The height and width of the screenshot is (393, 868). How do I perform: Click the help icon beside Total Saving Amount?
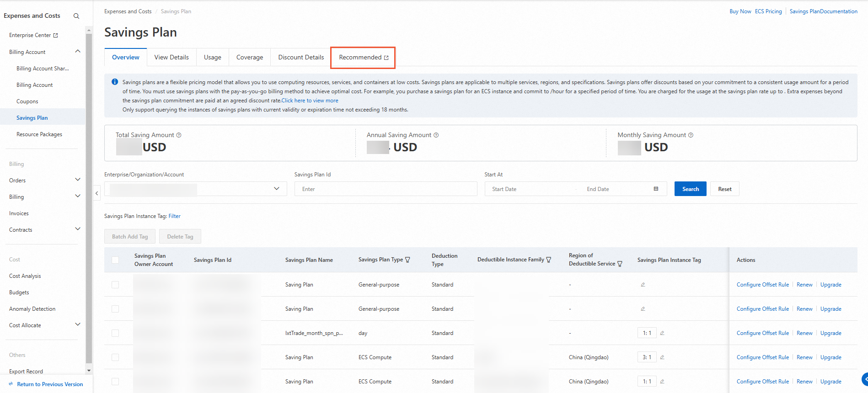[179, 135]
